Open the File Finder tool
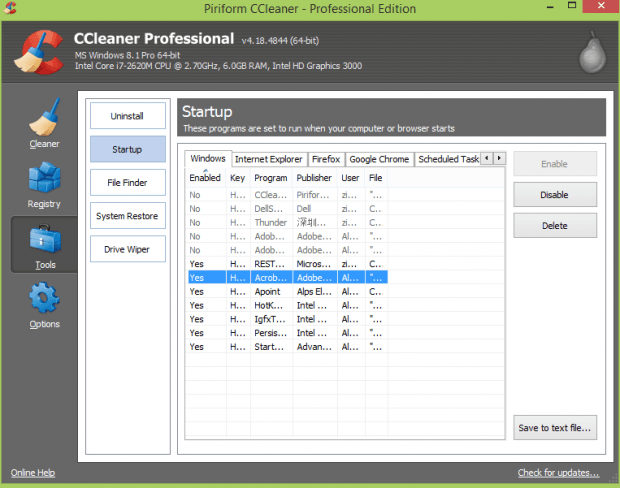This screenshot has width=620, height=488. point(128,183)
